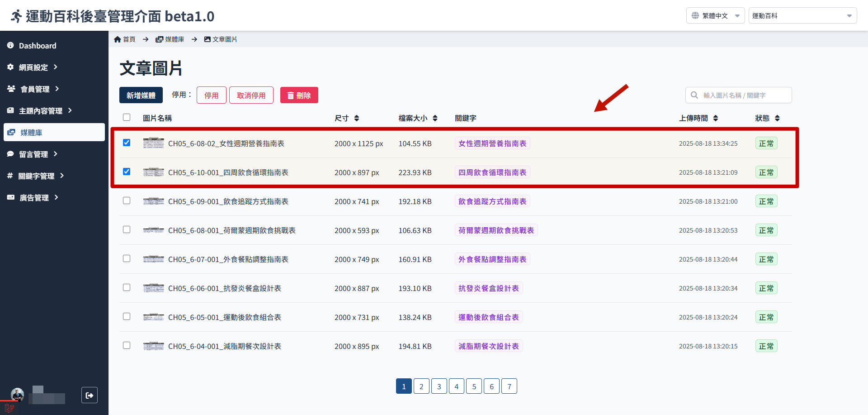Click the CH05_6-07-001_外食餐點調整指南表 file name
868x415 pixels.
point(228,259)
